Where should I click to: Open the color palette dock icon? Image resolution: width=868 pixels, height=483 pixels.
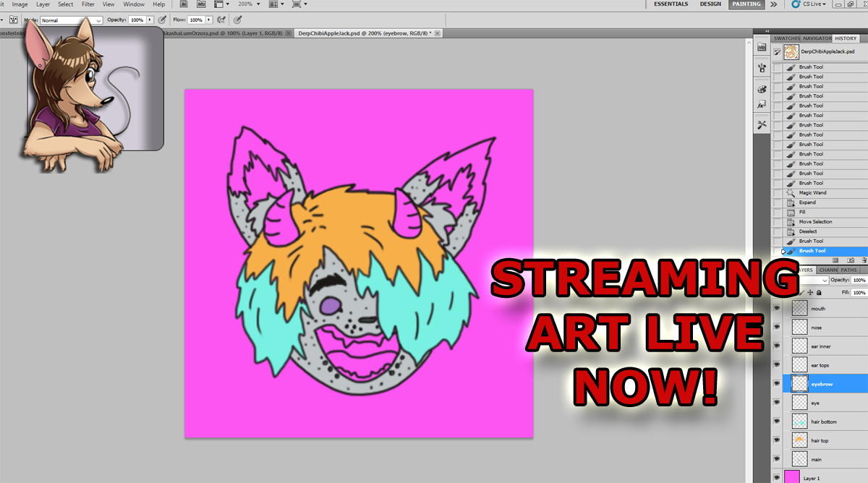pos(762,89)
